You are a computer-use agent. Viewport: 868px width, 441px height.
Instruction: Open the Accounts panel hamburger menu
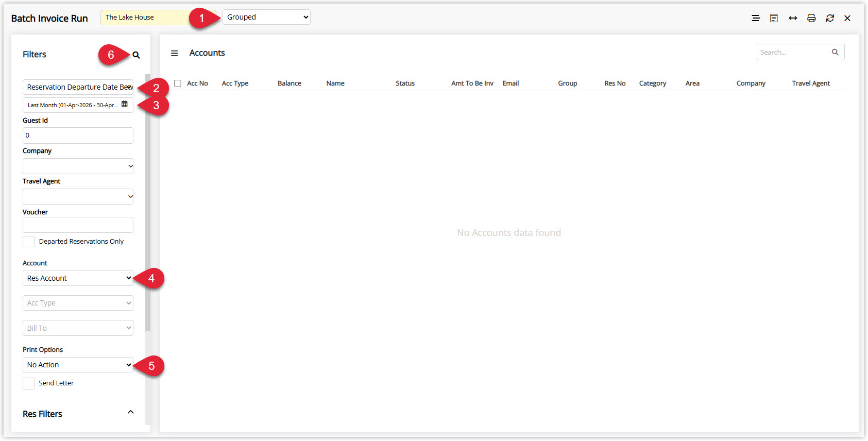tap(175, 53)
